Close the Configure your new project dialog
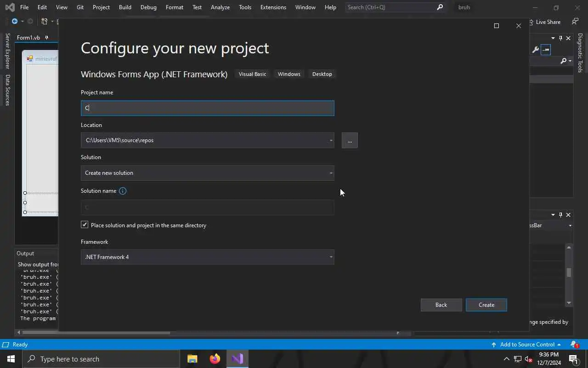 [519, 26]
